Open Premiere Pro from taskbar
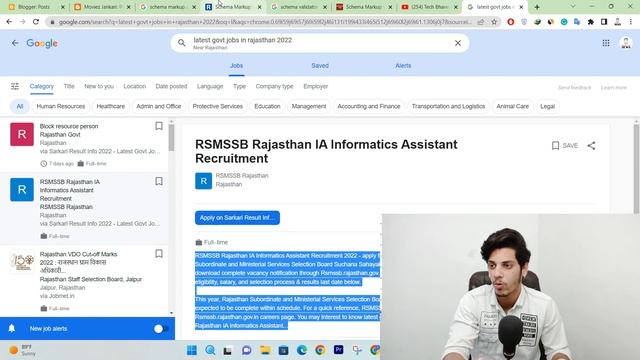 click(338, 350)
